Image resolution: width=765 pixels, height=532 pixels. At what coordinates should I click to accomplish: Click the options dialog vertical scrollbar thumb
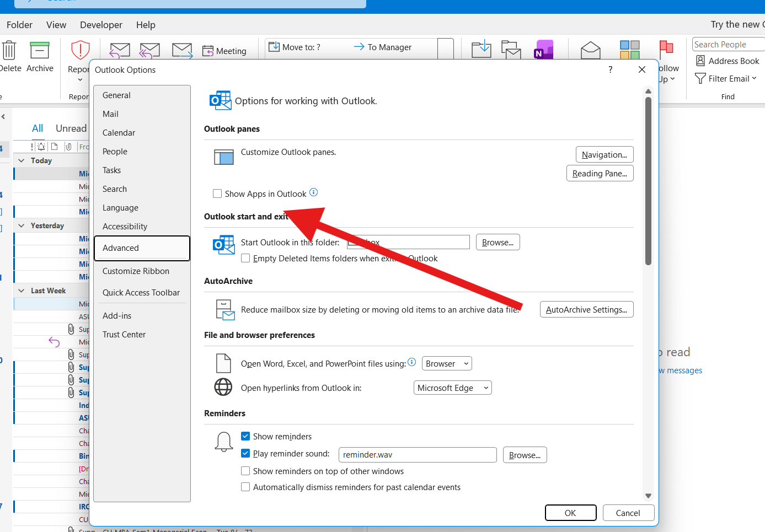(x=648, y=181)
